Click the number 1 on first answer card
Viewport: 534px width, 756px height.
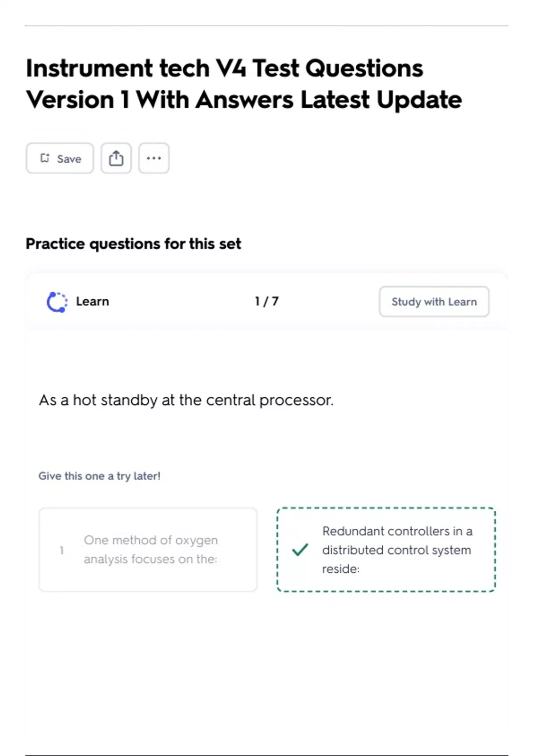(x=62, y=551)
